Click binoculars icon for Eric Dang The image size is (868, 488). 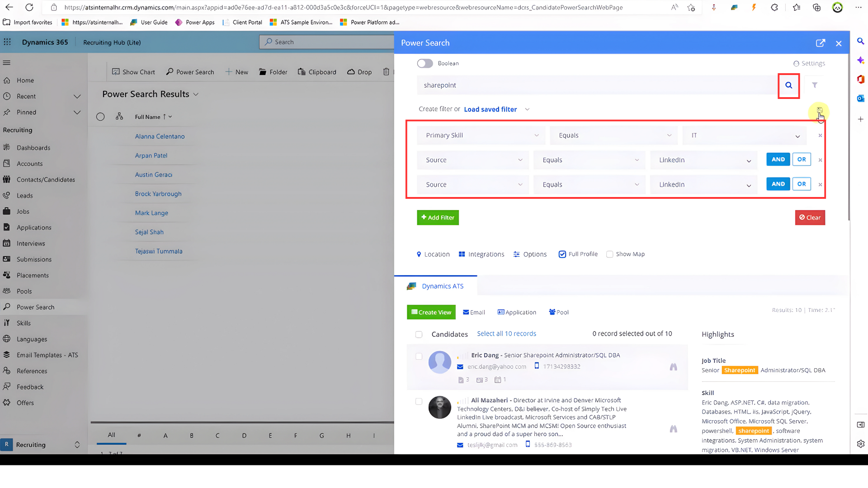[673, 367]
